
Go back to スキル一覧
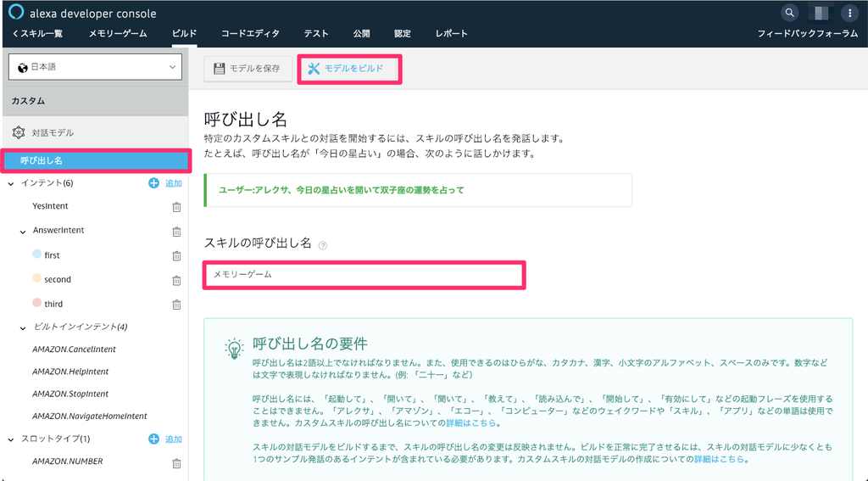[x=37, y=34]
